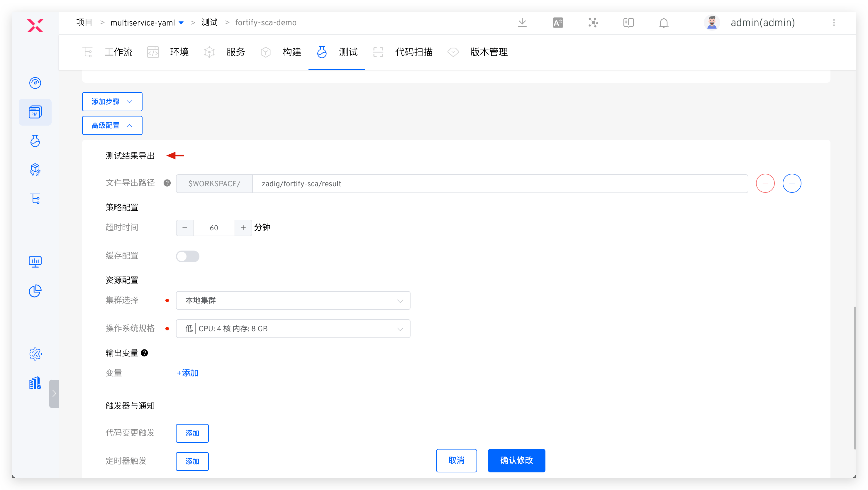The image size is (868, 490).
Task: Click the 确认修改 button
Action: coord(516,460)
